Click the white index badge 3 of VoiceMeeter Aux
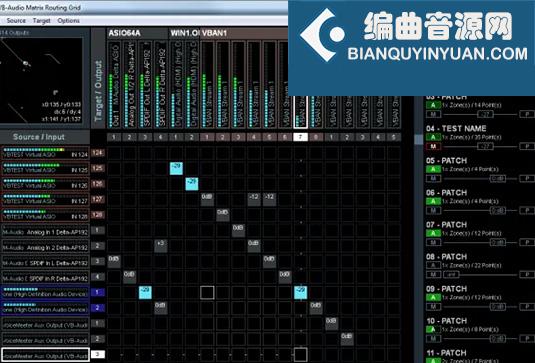Viewport: 535px width, 363px height. click(98, 354)
